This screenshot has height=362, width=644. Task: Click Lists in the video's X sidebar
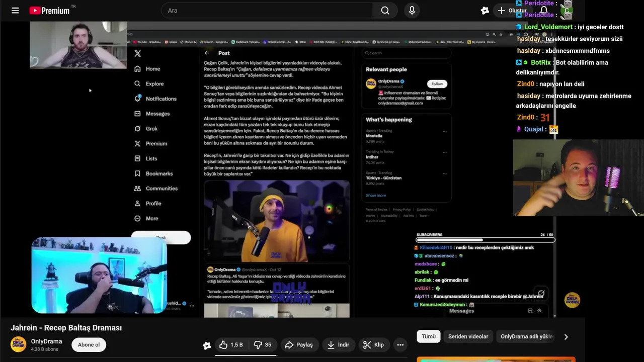[x=146, y=158]
